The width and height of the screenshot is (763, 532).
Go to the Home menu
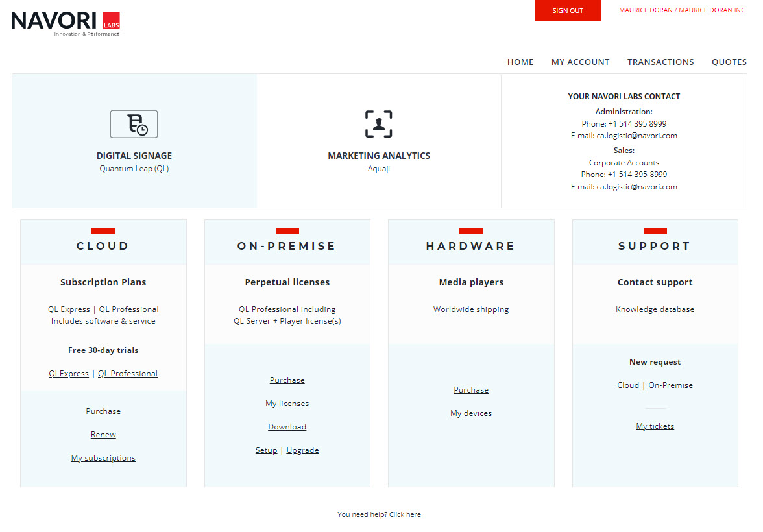[x=520, y=62]
